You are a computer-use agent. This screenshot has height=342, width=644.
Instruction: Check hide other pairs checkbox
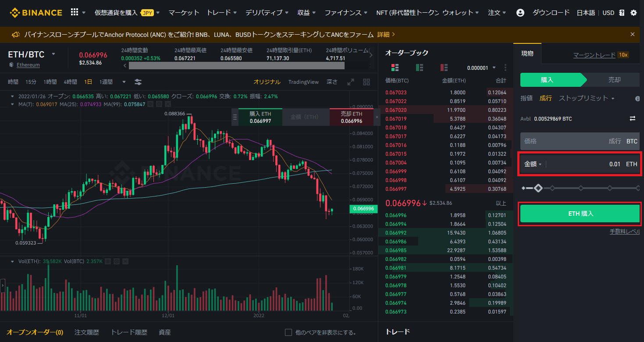(x=288, y=332)
